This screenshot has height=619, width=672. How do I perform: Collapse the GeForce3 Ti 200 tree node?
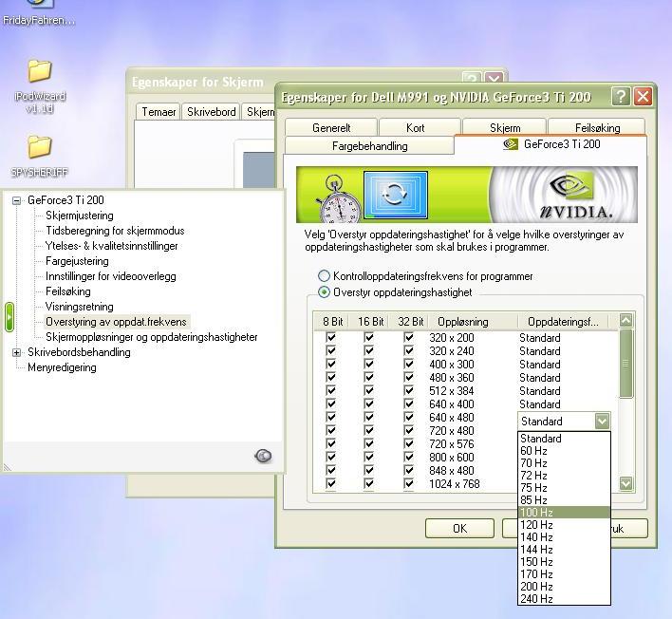click(x=16, y=200)
